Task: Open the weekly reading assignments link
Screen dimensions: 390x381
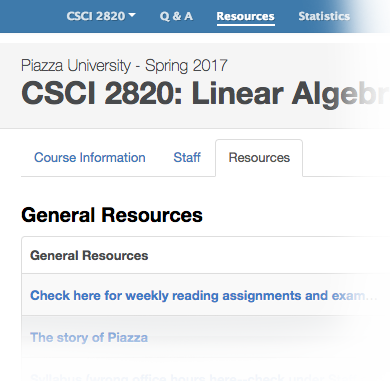Action: (204, 295)
